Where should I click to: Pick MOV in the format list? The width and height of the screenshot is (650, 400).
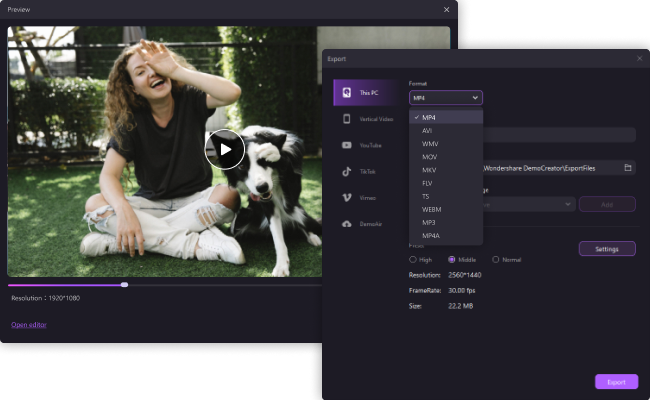coord(446,157)
